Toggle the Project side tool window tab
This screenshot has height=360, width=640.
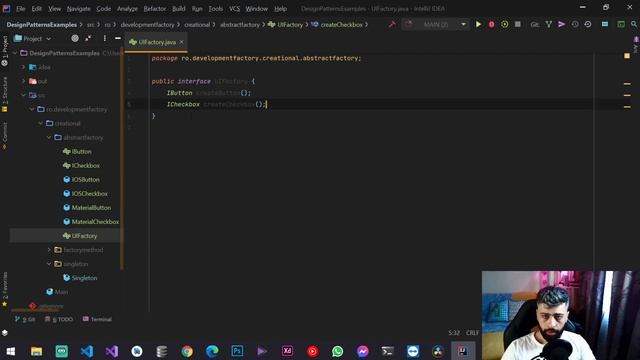pyautogui.click(x=5, y=50)
